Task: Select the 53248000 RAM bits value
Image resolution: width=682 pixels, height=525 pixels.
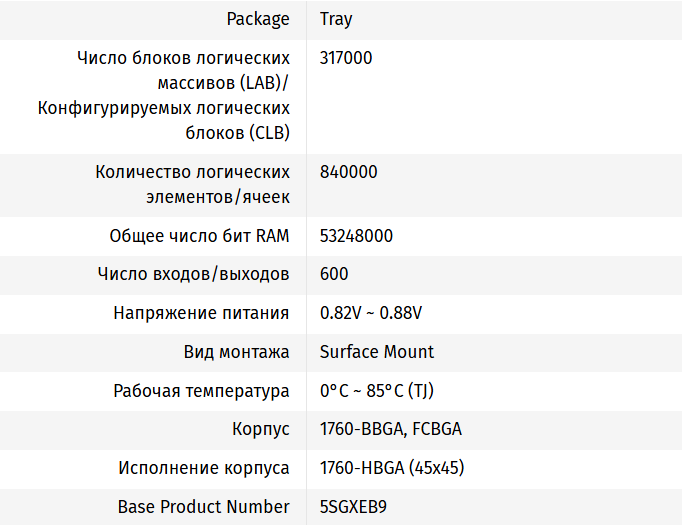Action: (x=356, y=236)
